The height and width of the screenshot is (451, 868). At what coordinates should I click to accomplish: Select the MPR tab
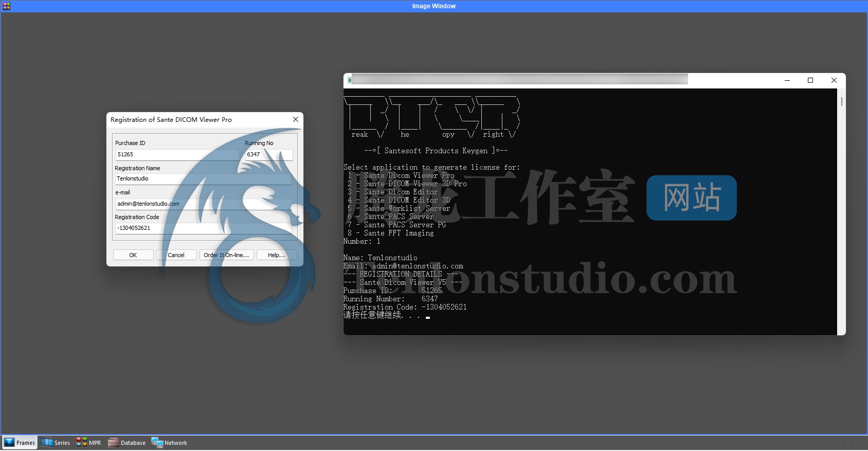(88, 442)
